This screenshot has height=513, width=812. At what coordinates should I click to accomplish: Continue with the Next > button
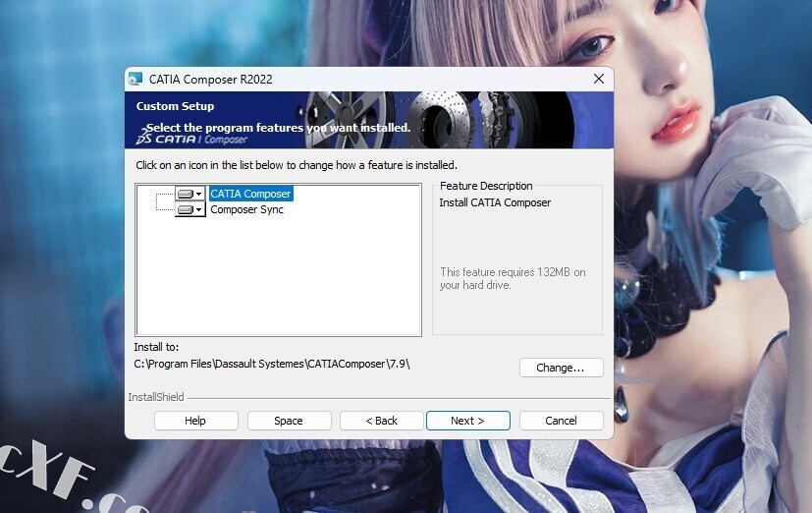pyautogui.click(x=468, y=421)
